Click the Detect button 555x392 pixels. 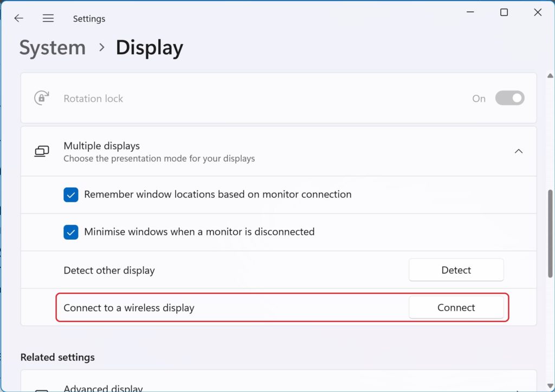pos(456,270)
